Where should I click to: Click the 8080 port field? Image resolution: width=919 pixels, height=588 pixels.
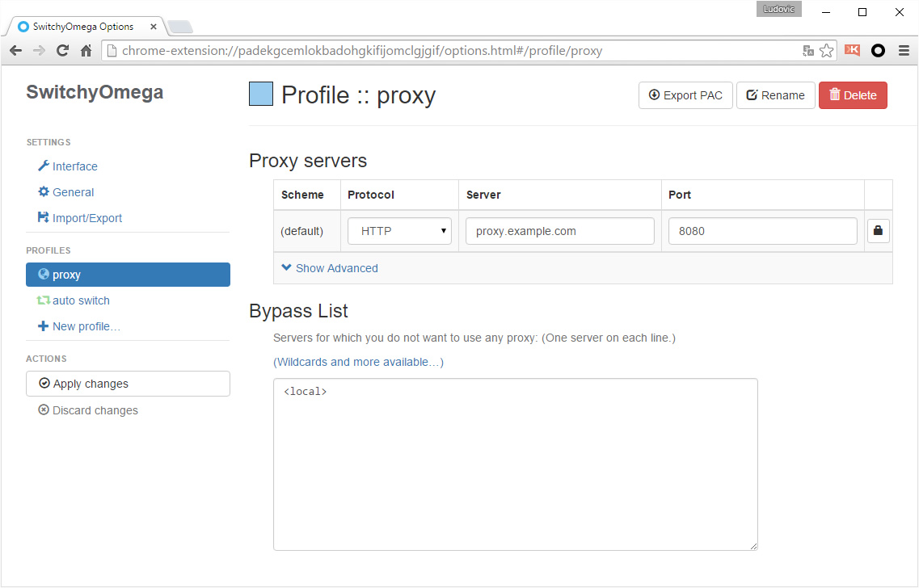[x=762, y=231]
